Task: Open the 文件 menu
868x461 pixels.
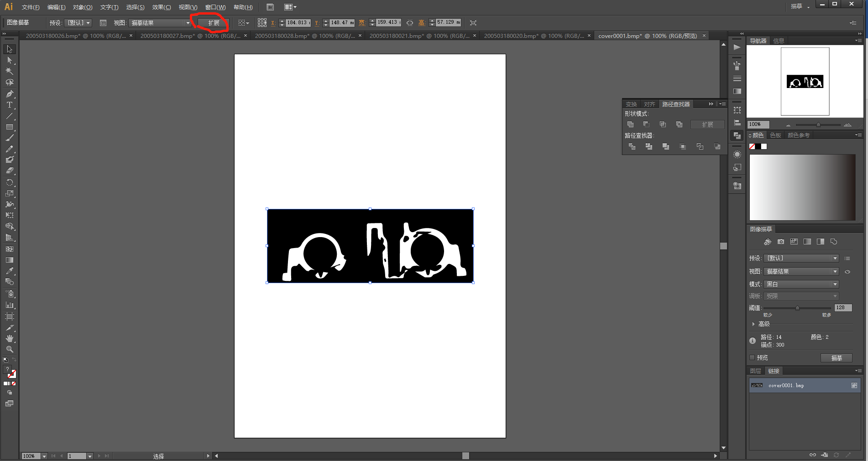Action: point(31,7)
